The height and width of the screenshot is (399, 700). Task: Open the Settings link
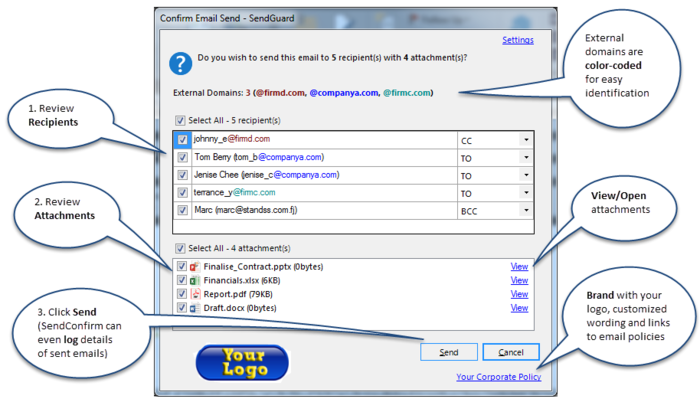517,40
